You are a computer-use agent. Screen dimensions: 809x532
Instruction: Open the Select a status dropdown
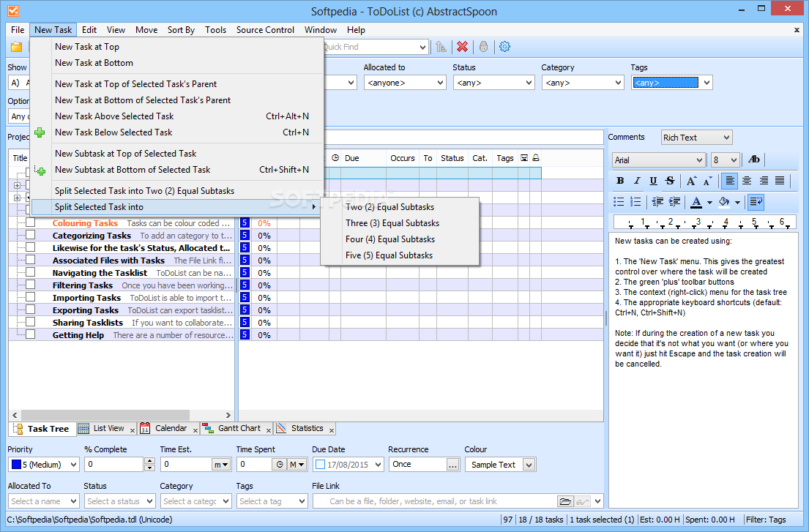tap(149, 501)
